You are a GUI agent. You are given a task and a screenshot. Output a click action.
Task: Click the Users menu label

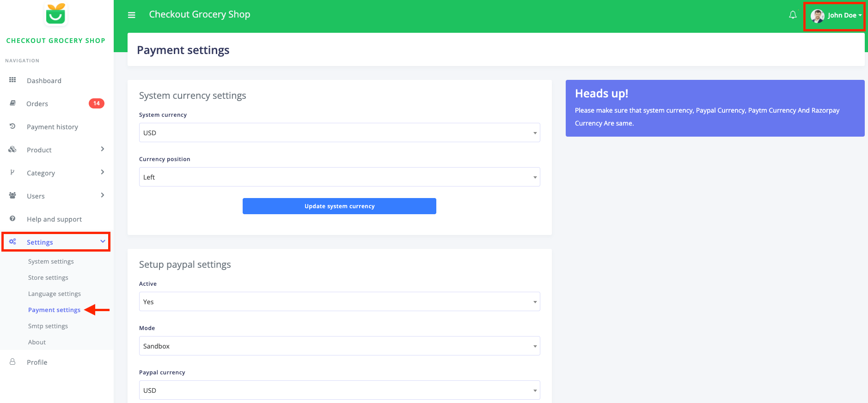tap(36, 196)
